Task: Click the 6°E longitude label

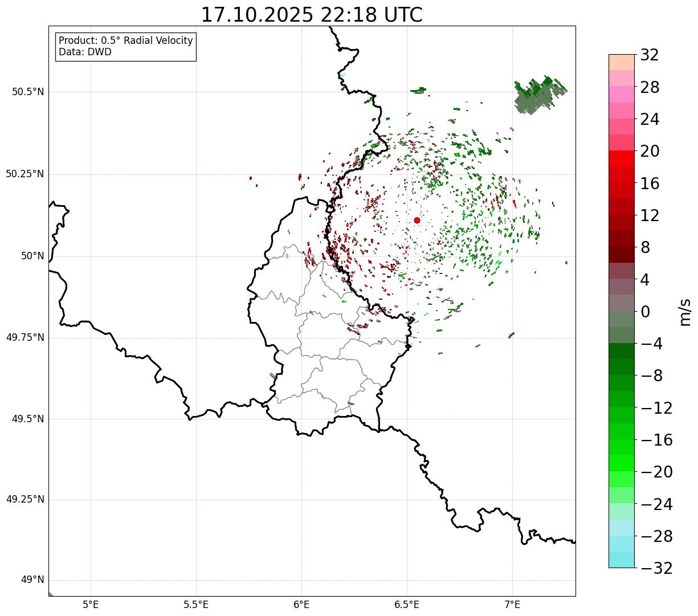Action: (301, 605)
